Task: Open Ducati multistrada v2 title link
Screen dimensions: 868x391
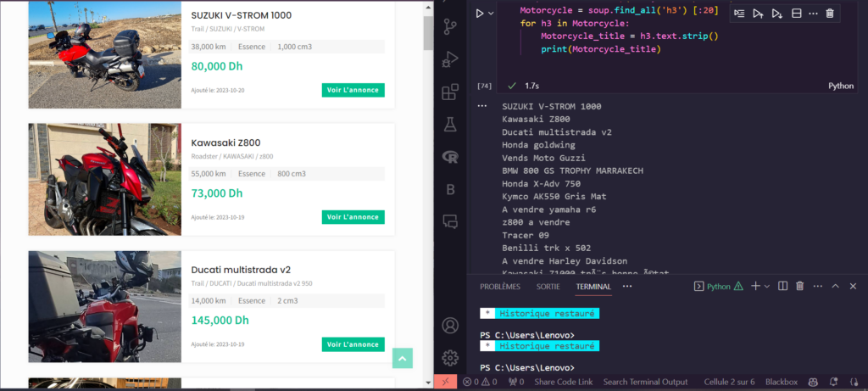Action: [x=241, y=271]
